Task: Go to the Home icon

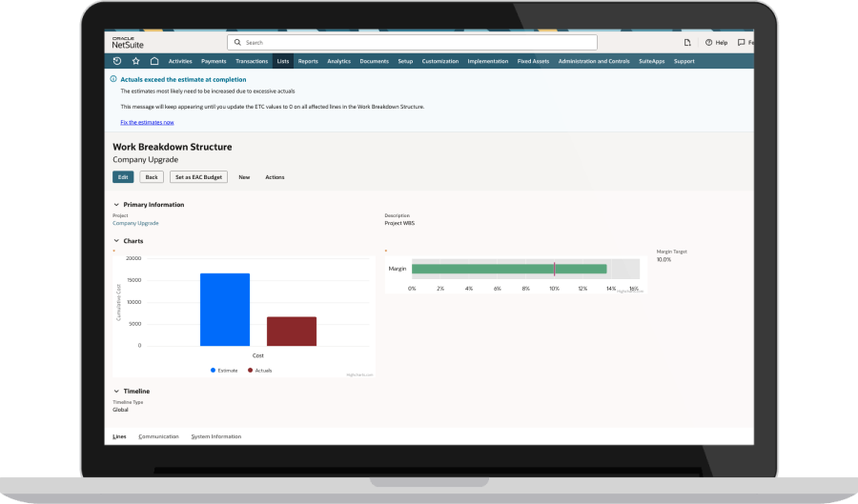Action: pos(154,61)
